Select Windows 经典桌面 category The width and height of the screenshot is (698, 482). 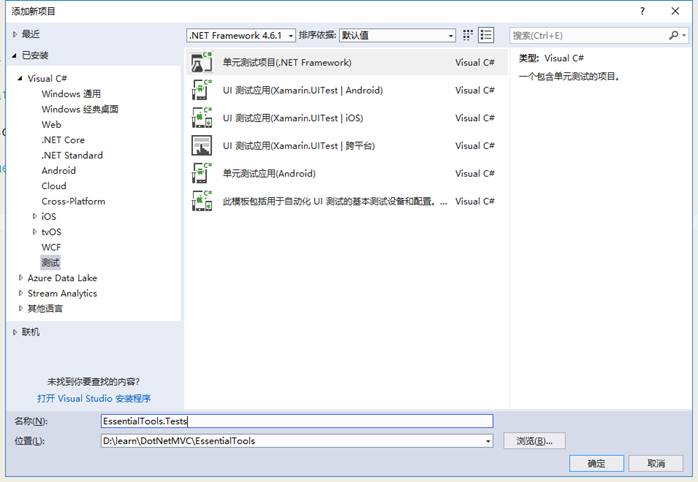coord(80,109)
